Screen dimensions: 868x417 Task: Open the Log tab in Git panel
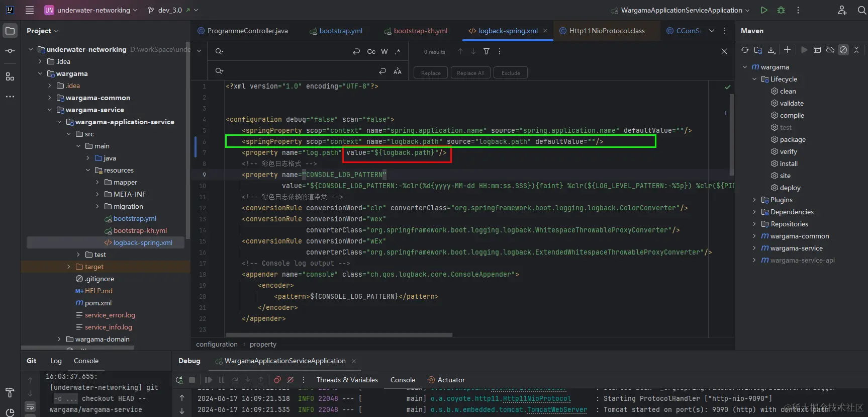point(56,361)
